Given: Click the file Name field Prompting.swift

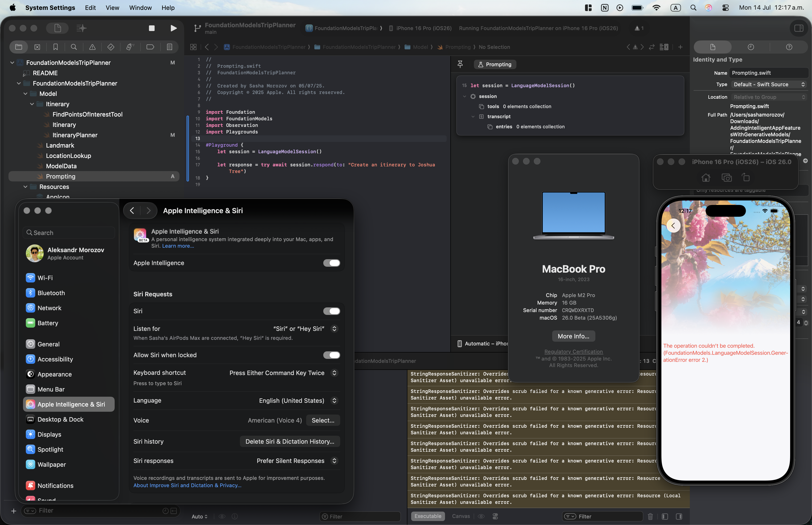Looking at the screenshot, I should pos(768,73).
